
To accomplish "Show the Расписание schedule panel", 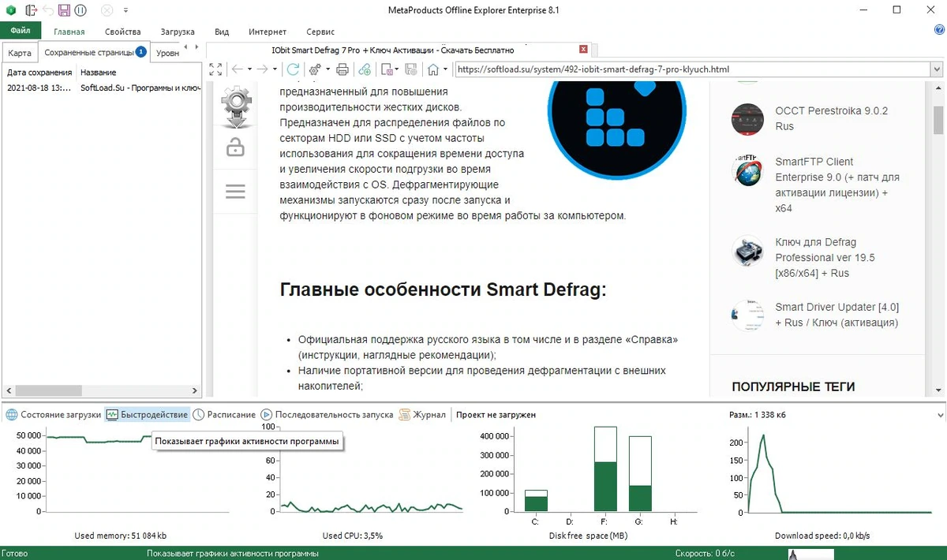I will click(x=225, y=414).
